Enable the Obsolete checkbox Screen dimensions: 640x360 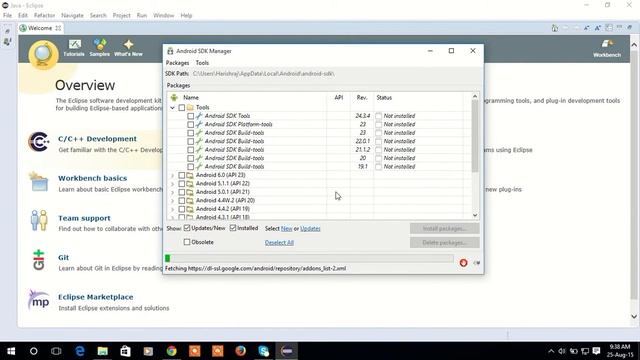pyautogui.click(x=187, y=242)
